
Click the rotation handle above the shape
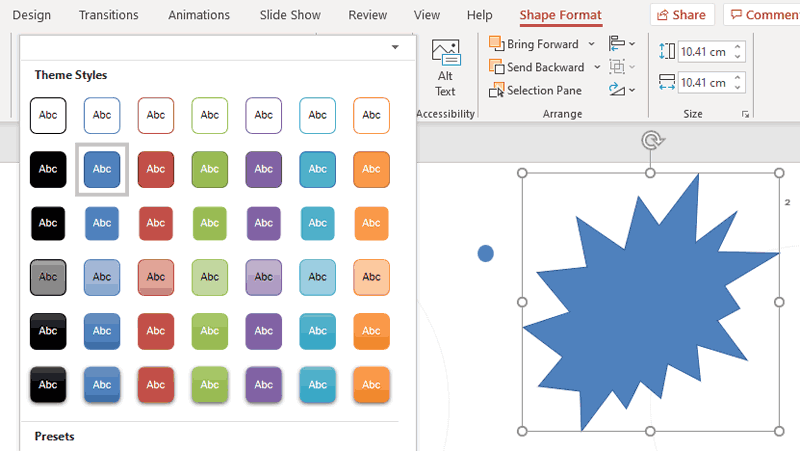[651, 140]
